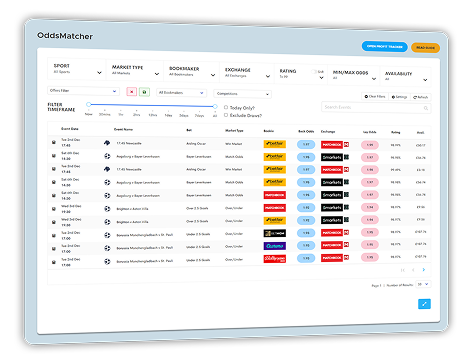
Task: Click Smarkets exchange logo in Augsburg Matchbook-bookie row
Action: (x=335, y=195)
